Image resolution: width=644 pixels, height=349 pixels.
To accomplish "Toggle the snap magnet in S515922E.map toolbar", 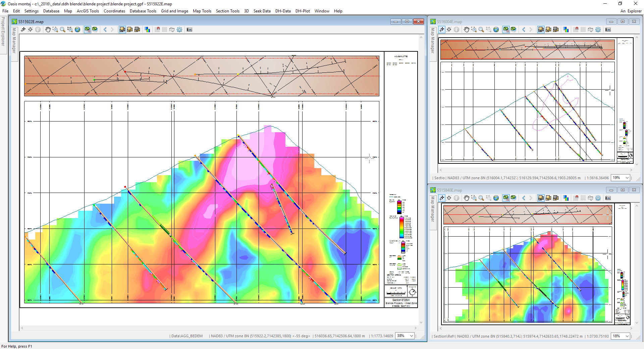I will pos(157,30).
